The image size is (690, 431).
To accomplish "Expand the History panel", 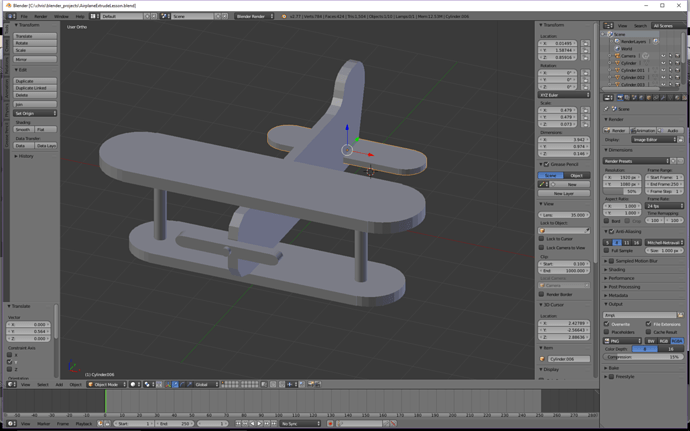I will 25,156.
